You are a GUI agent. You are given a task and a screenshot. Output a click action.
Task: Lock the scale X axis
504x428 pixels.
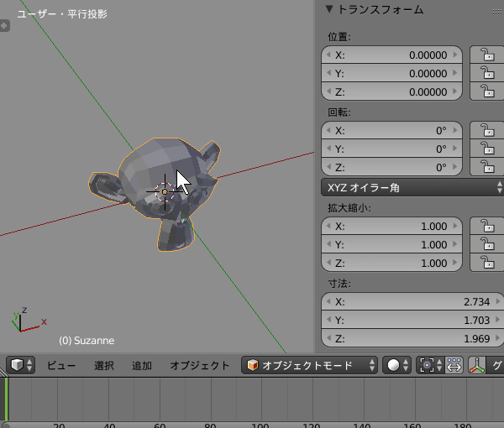click(487, 226)
